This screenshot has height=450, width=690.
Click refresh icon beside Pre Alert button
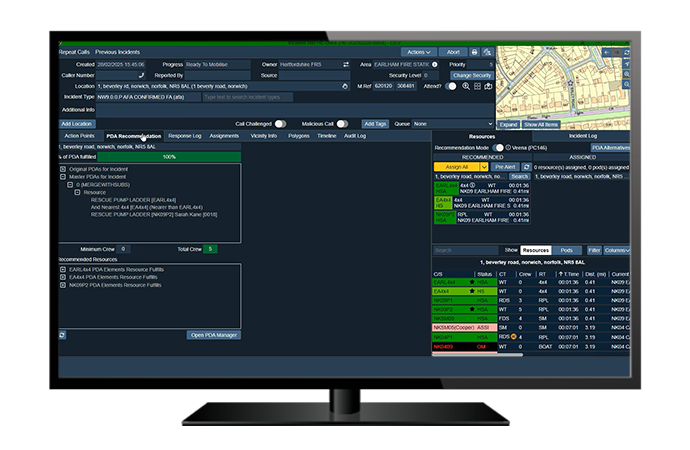pos(526,165)
